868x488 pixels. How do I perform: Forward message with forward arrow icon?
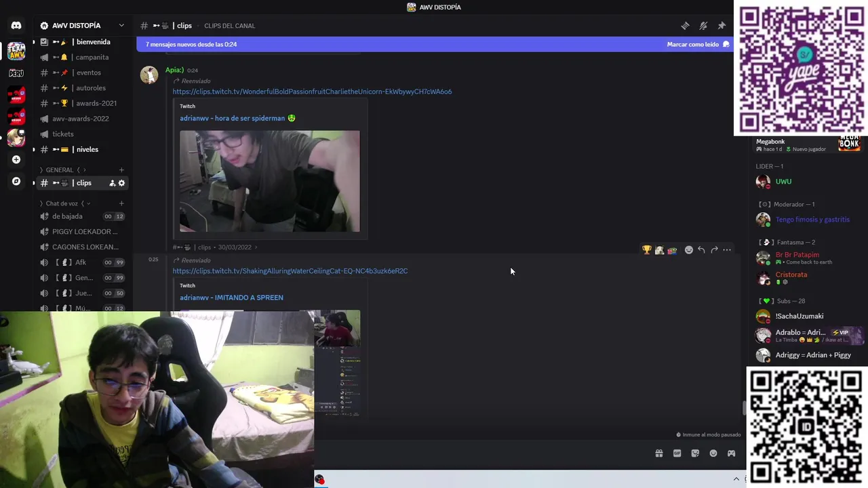714,250
